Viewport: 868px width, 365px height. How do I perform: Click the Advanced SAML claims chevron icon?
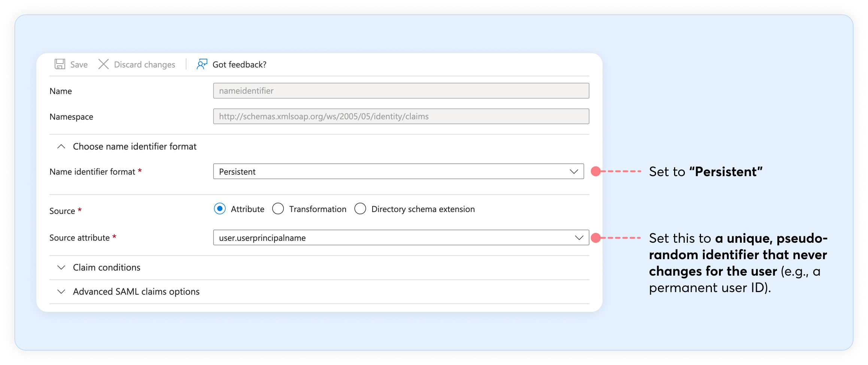coord(61,292)
